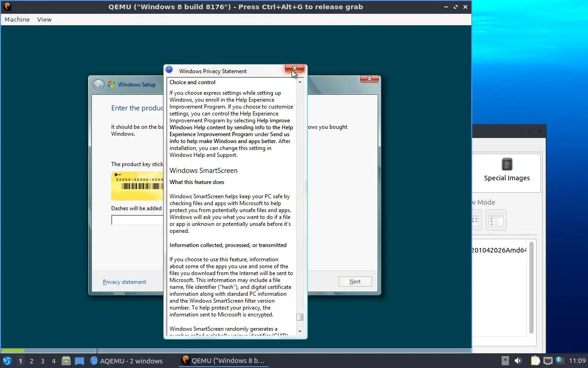Activate the QEMU Windows 8 taskbar entry

click(223, 361)
